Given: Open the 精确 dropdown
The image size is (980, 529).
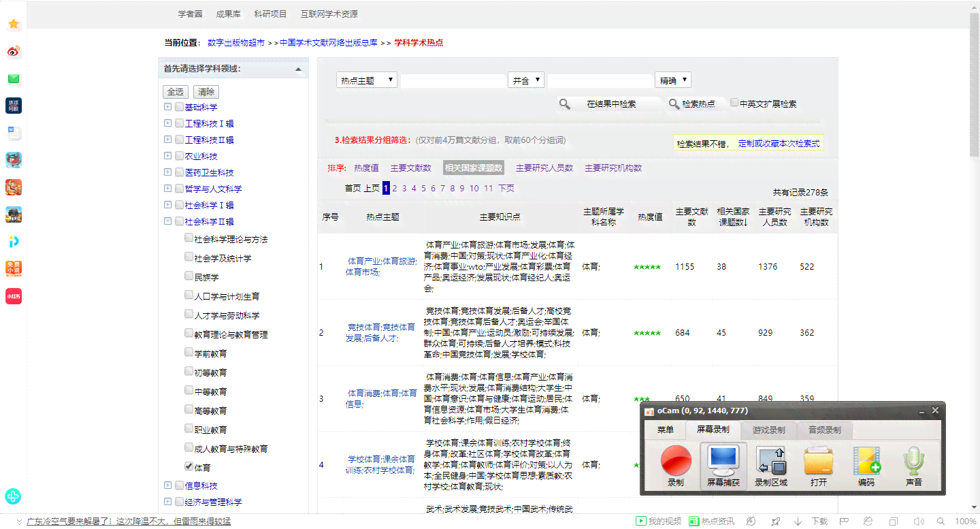Looking at the screenshot, I should coord(673,80).
